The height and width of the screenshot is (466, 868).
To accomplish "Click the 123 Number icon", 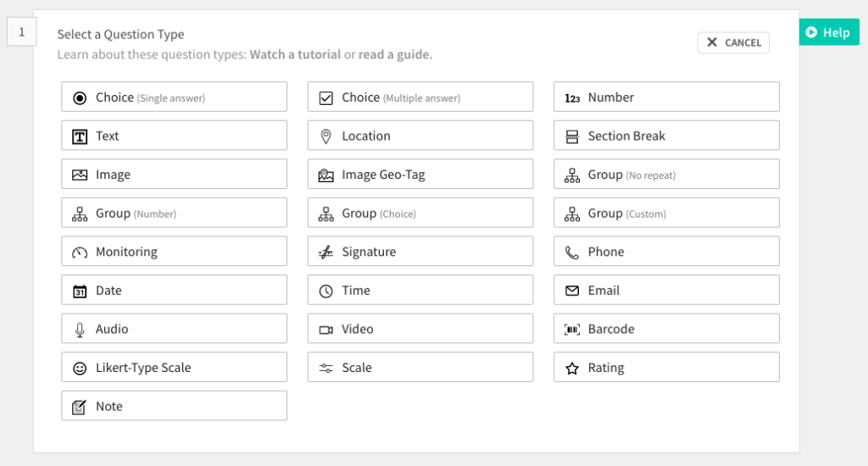I will point(572,98).
